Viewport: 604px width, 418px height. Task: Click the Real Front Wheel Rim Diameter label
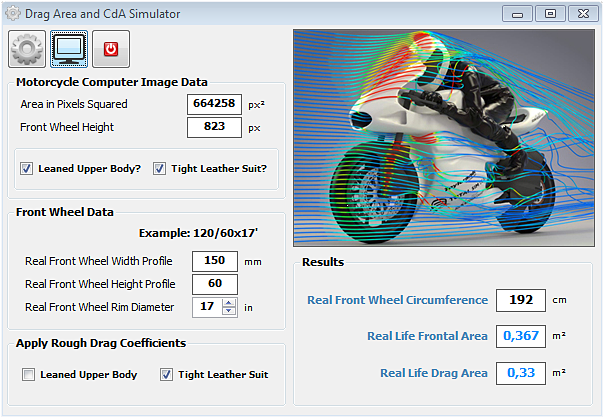coord(99,307)
